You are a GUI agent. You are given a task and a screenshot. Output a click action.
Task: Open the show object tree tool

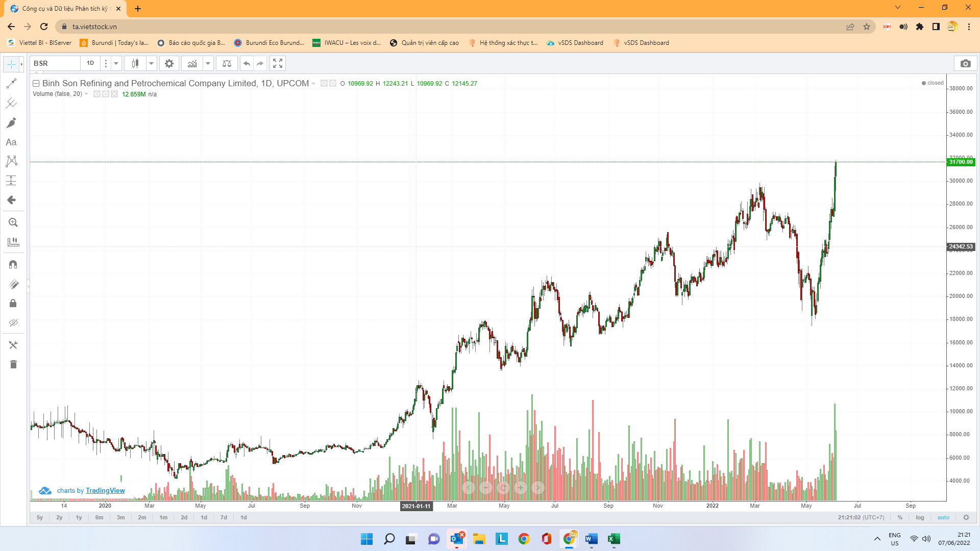click(13, 345)
